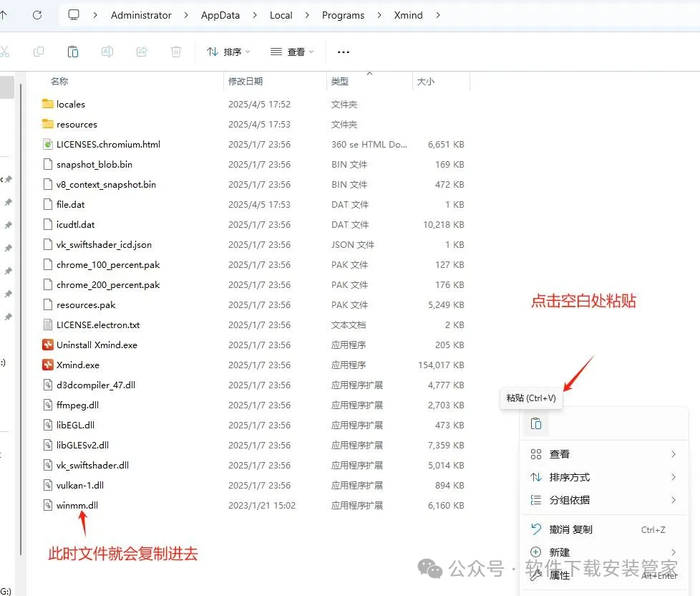Select the v8_context_snapshot.bin file name

(x=106, y=184)
